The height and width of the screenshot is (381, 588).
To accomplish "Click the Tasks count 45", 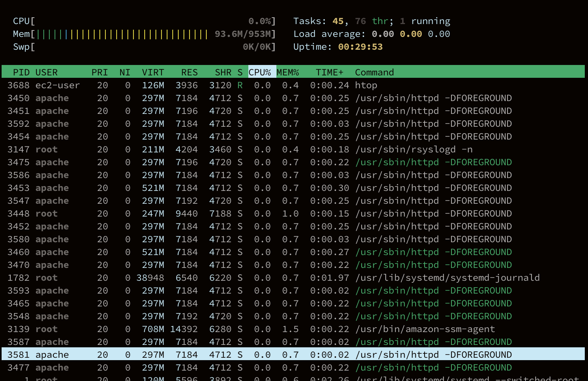I will (x=338, y=21).
